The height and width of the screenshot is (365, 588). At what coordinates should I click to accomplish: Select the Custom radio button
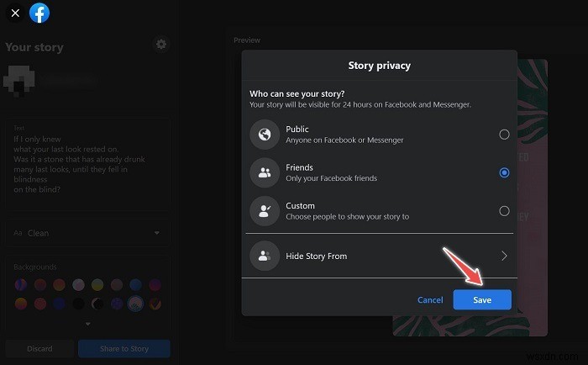click(x=504, y=211)
